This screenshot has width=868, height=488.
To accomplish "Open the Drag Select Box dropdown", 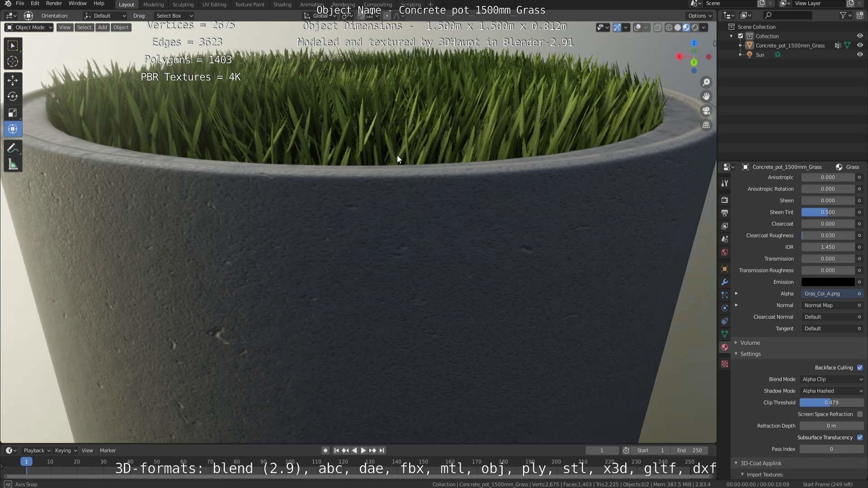I will (x=174, y=16).
